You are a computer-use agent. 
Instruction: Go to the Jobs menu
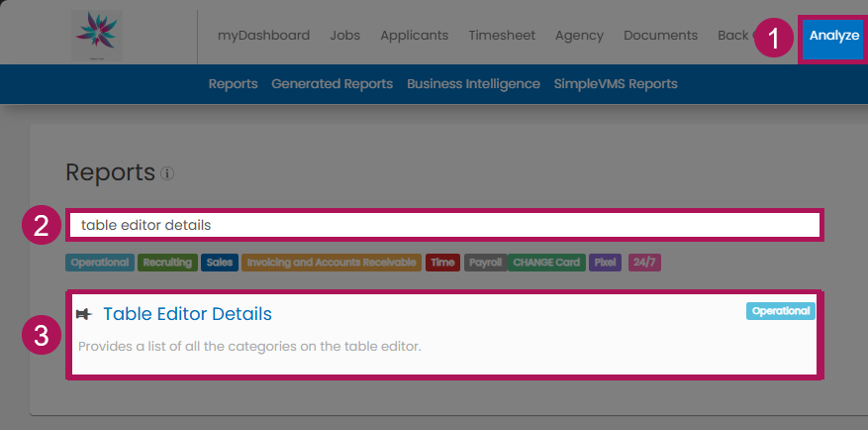click(x=344, y=36)
